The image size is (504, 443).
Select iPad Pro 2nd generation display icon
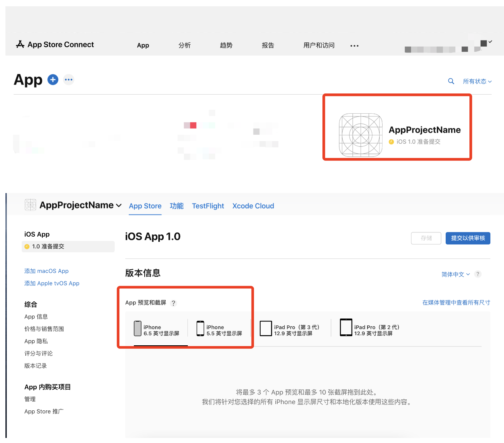tap(346, 327)
